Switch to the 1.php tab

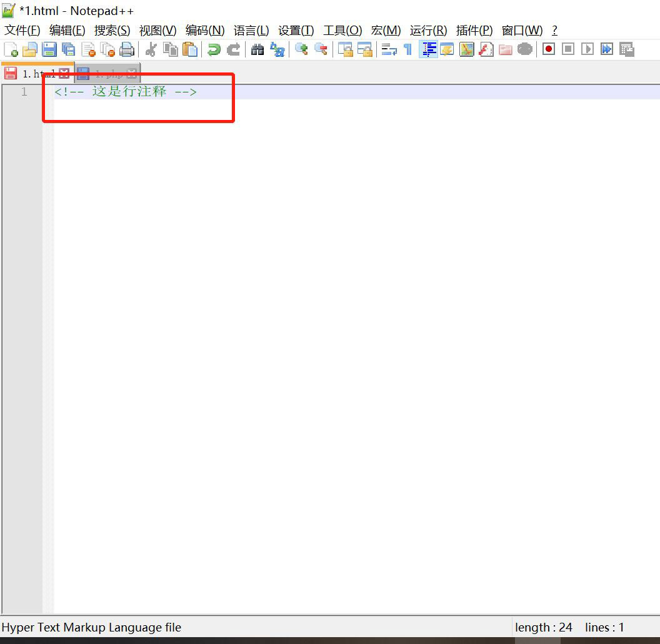pyautogui.click(x=107, y=74)
